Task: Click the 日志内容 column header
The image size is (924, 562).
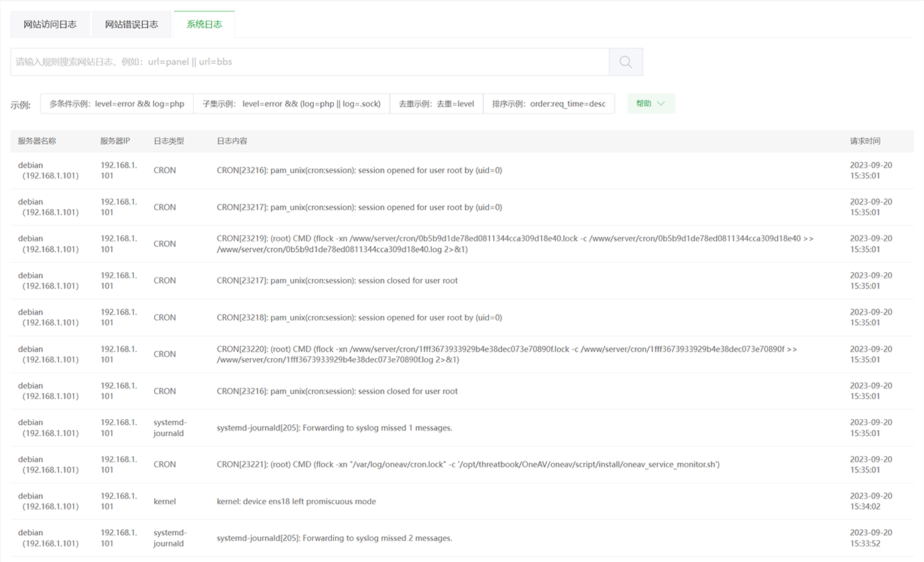Action: click(x=232, y=142)
